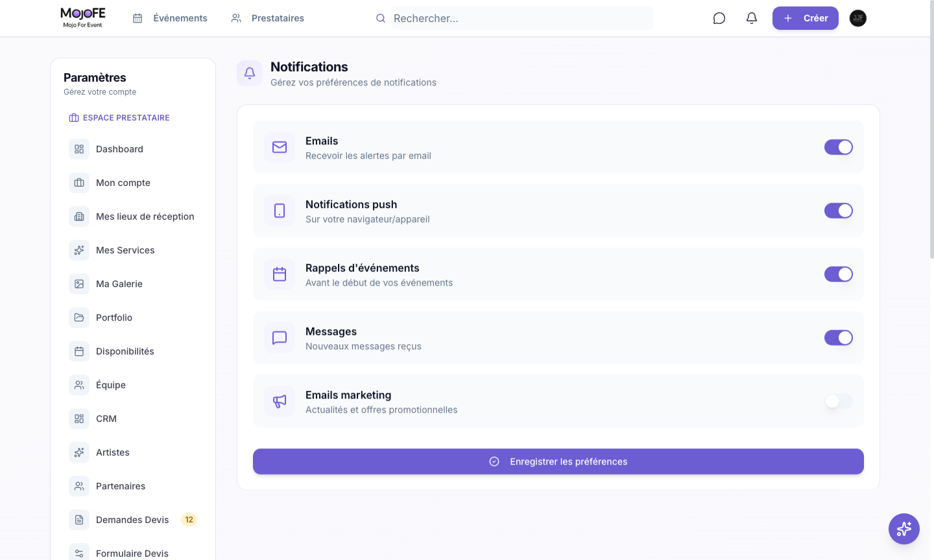The image size is (934, 560).
Task: Open the user avatar profile menu
Action: click(858, 18)
